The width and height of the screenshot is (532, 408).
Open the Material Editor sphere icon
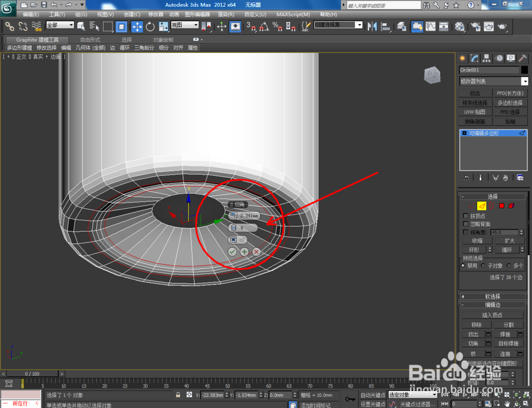point(460,26)
